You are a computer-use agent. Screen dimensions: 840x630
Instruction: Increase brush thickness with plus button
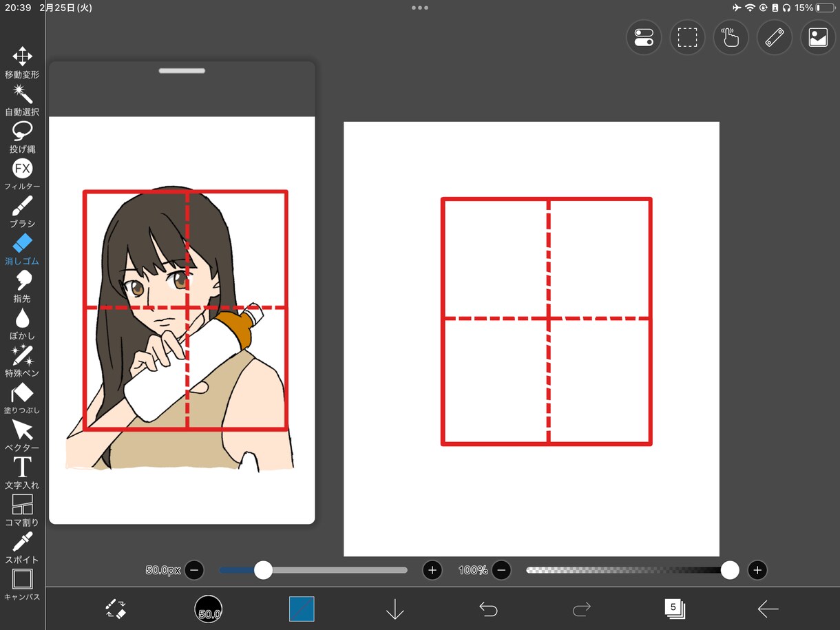[432, 570]
